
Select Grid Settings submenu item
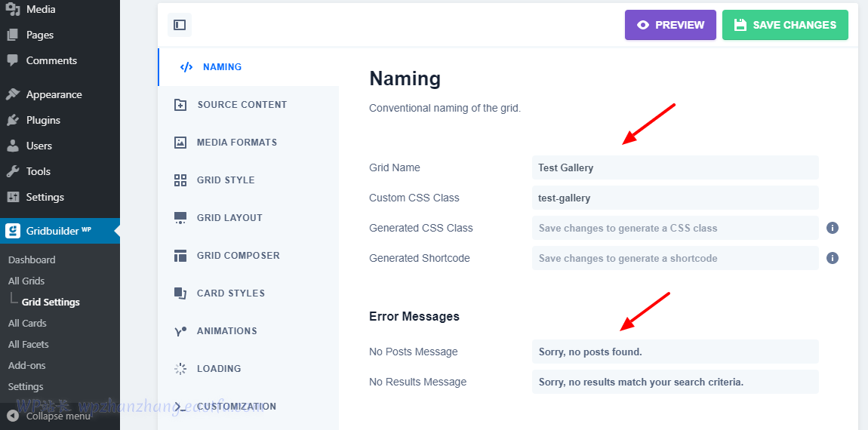click(x=51, y=303)
